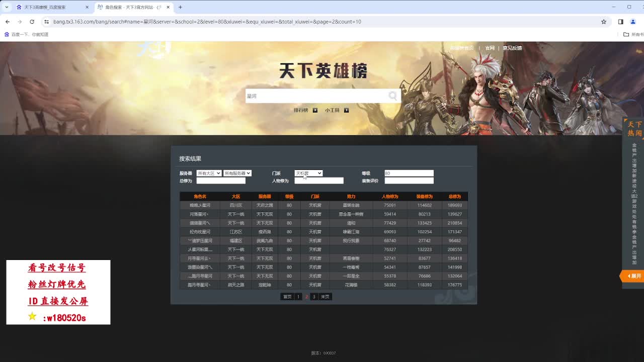The image size is (644, 362).
Task: Close the 天下3英雄榜 百度搜索 tab
Action: tap(87, 7)
